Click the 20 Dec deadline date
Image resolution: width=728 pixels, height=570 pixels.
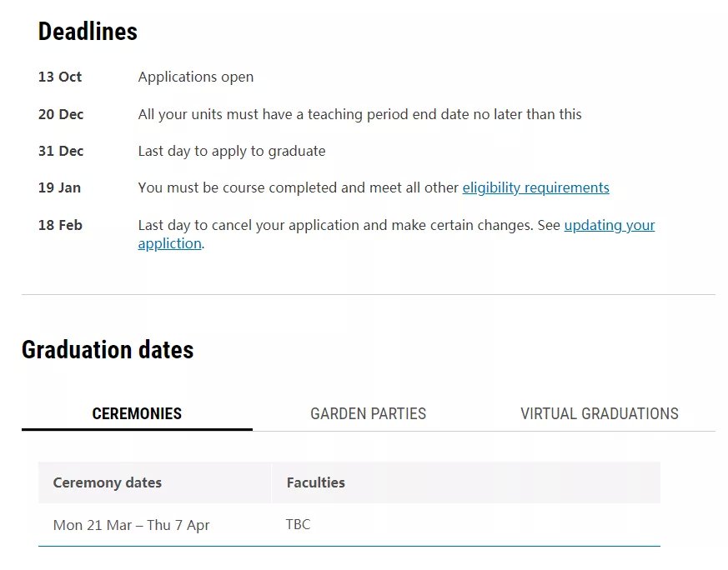tap(61, 114)
